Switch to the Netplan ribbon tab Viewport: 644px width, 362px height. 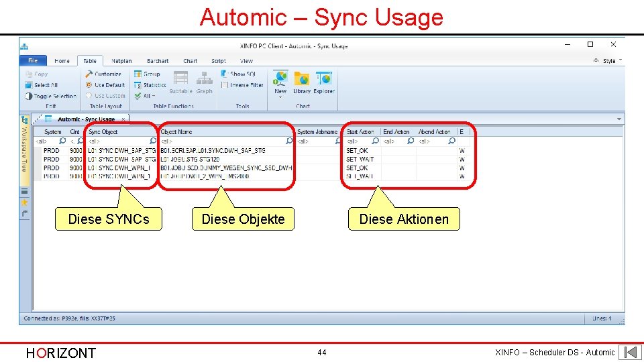[121, 61]
